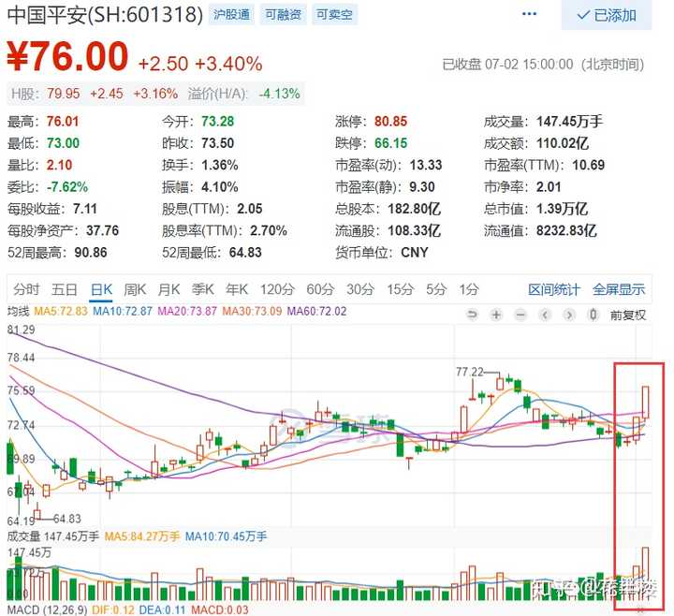
Task: Open the 前复权 adjustment dropdown
Action: point(628,315)
